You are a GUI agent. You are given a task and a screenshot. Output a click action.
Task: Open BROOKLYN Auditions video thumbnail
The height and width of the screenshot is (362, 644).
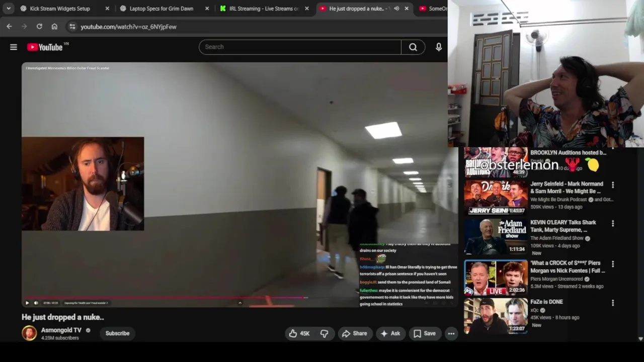pyautogui.click(x=496, y=162)
